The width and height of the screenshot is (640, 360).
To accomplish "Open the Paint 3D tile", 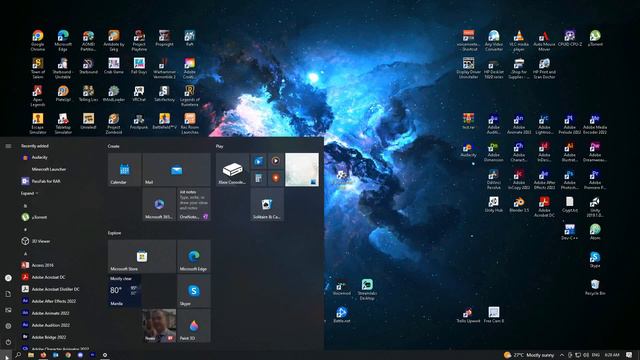I will pos(194,326).
